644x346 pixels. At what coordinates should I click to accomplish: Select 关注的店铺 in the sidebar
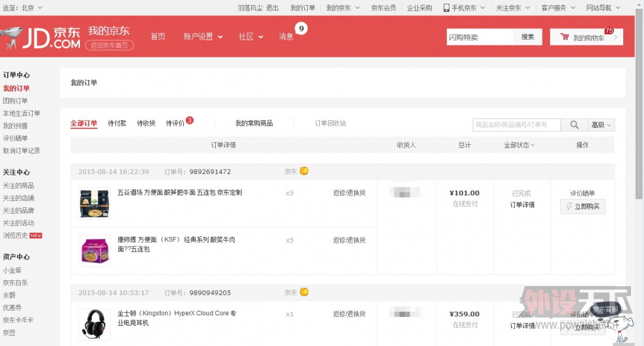(18, 198)
